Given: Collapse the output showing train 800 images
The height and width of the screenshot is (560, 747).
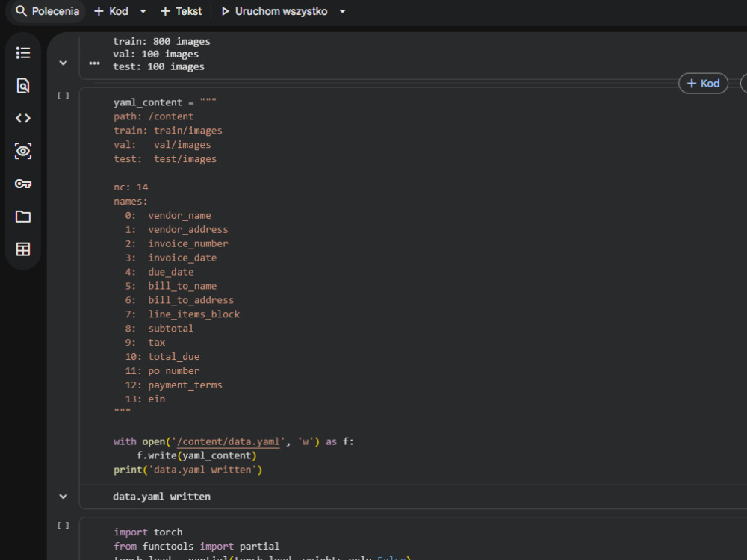Looking at the screenshot, I should (63, 63).
